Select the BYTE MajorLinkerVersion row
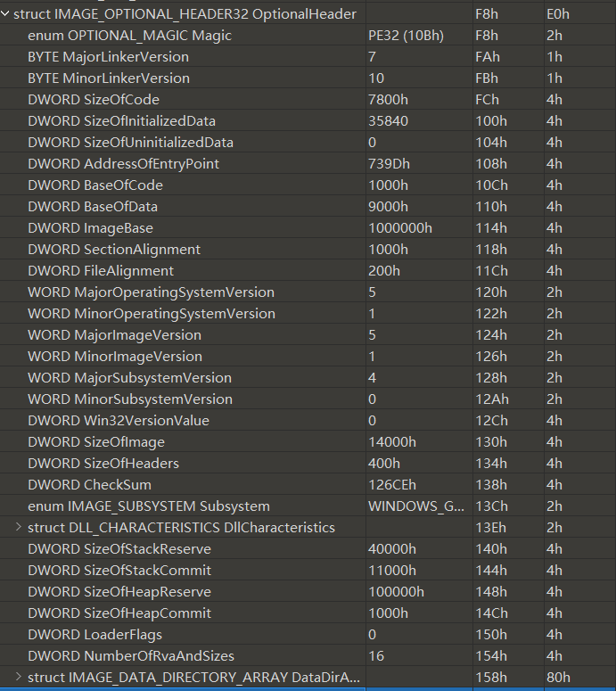This screenshot has height=691, width=616. [108, 57]
